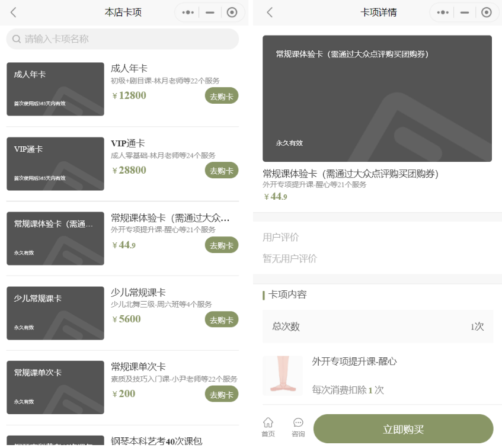Click the search magnifier icon
Screen dimensions: 502x448
tap(17, 39)
